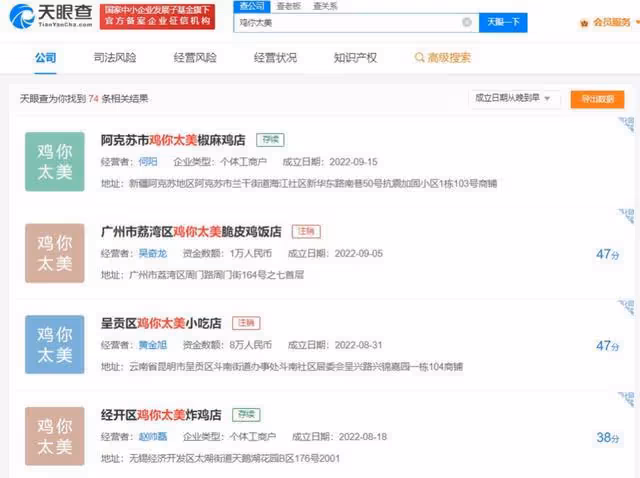Click the red 官方备案企业征信机构 banner
Screen dimensions: 640x478
pos(157,16)
